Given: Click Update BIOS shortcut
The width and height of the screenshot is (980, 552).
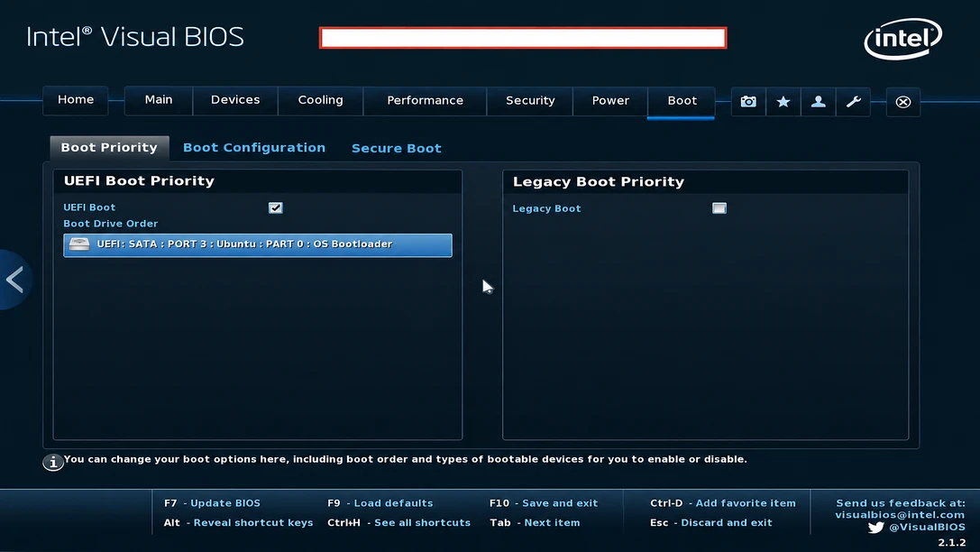Looking at the screenshot, I should pyautogui.click(x=212, y=502).
